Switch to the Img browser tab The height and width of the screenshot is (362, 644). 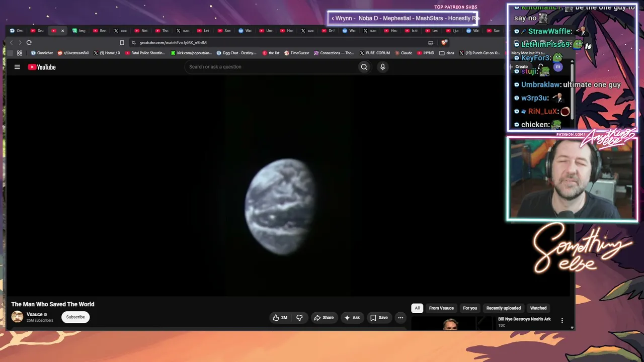79,31
